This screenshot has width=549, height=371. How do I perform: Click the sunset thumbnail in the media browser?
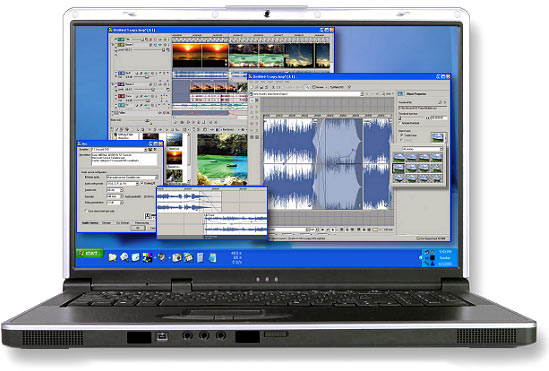[x=174, y=158]
